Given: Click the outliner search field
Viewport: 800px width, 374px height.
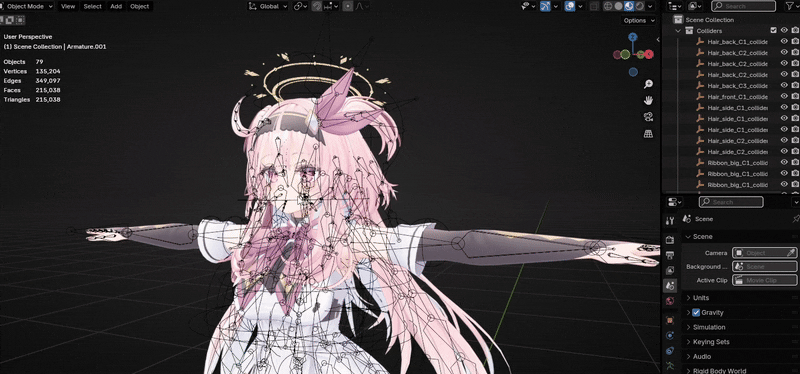Looking at the screenshot, I should (x=743, y=6).
